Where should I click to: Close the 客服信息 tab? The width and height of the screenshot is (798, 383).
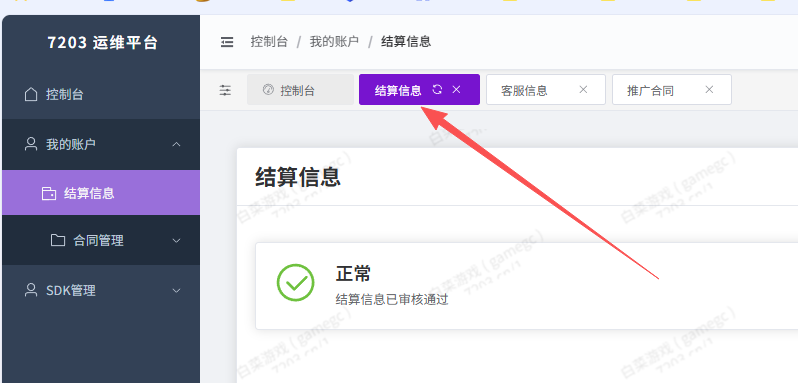[x=583, y=90]
